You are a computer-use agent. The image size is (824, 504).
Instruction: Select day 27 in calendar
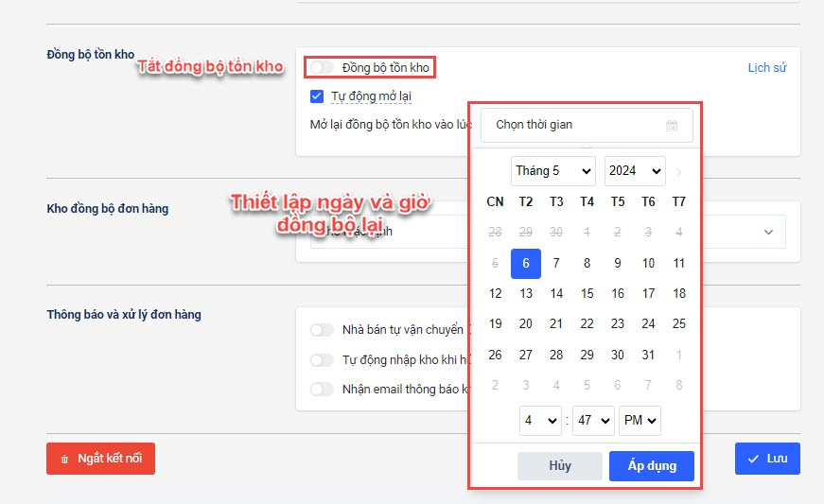coord(526,356)
